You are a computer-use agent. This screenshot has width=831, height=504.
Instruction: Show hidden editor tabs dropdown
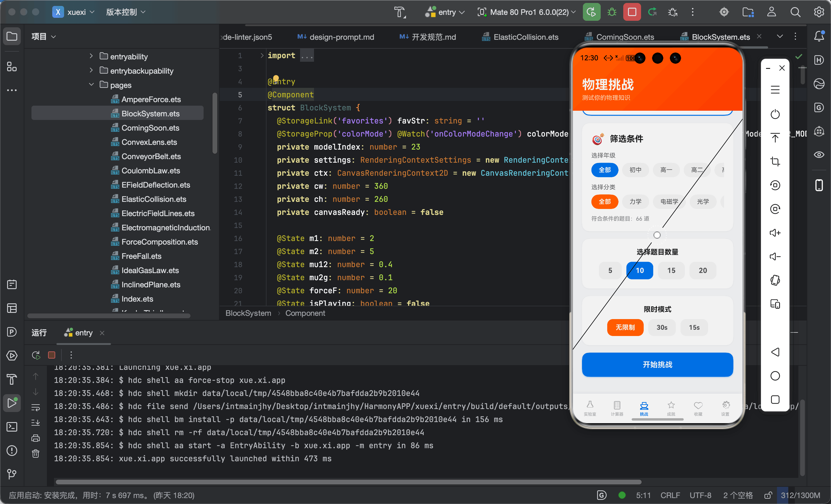pos(779,36)
